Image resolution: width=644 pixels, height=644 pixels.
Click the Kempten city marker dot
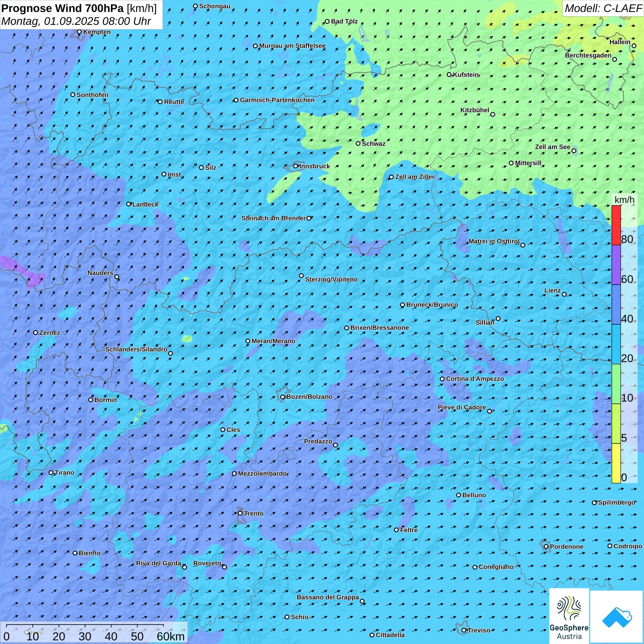coord(79,32)
